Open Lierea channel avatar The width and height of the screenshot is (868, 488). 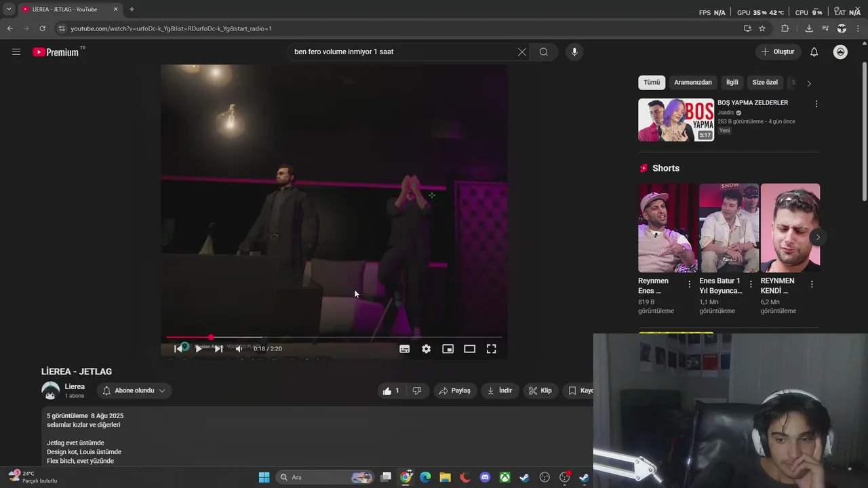point(51,390)
